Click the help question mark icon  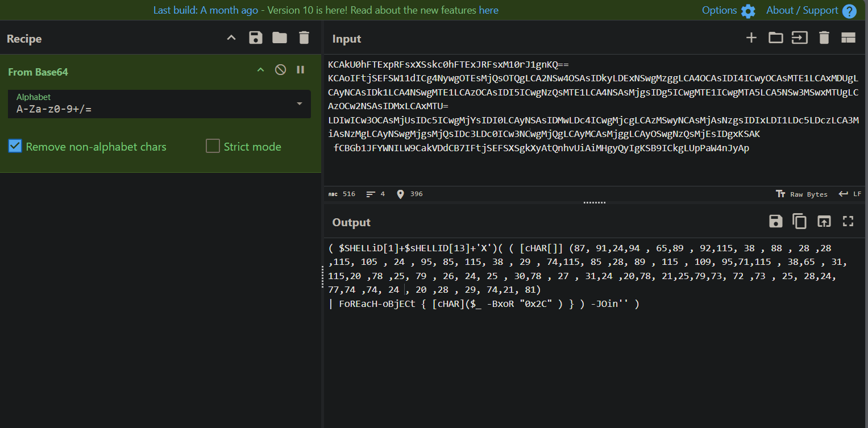(849, 11)
